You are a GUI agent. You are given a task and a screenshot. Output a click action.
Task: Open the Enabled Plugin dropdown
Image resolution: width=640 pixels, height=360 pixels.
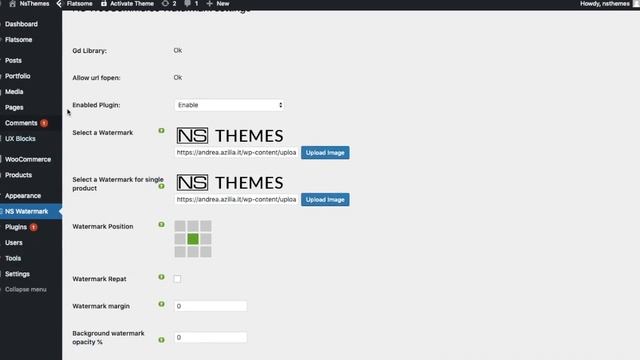click(229, 105)
